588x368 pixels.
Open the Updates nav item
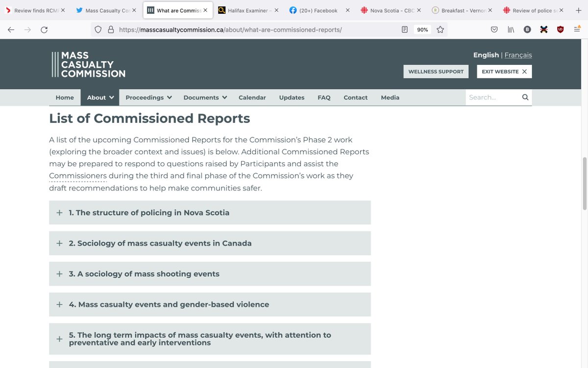[292, 97]
